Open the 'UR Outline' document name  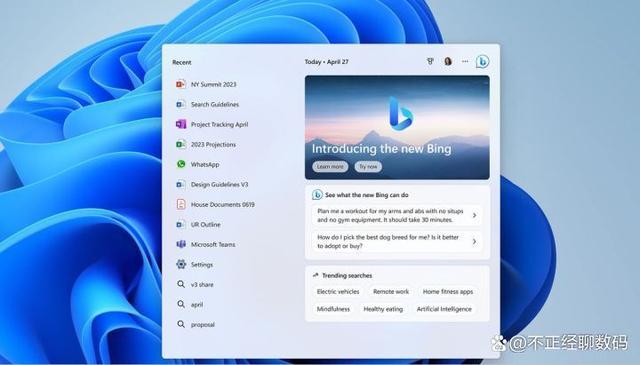(205, 224)
